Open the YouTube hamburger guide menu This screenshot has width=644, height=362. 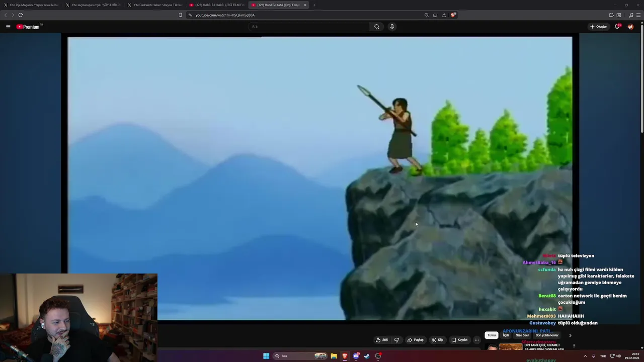click(8, 27)
